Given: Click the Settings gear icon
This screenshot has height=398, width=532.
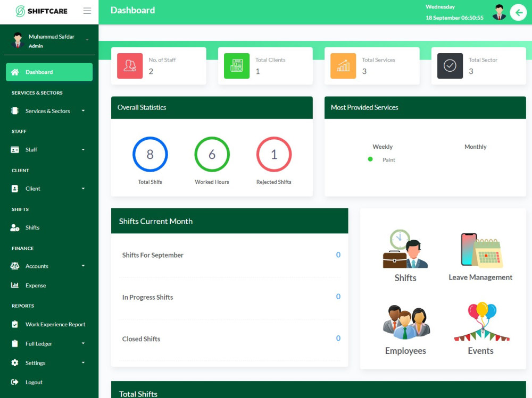Looking at the screenshot, I should 14,363.
